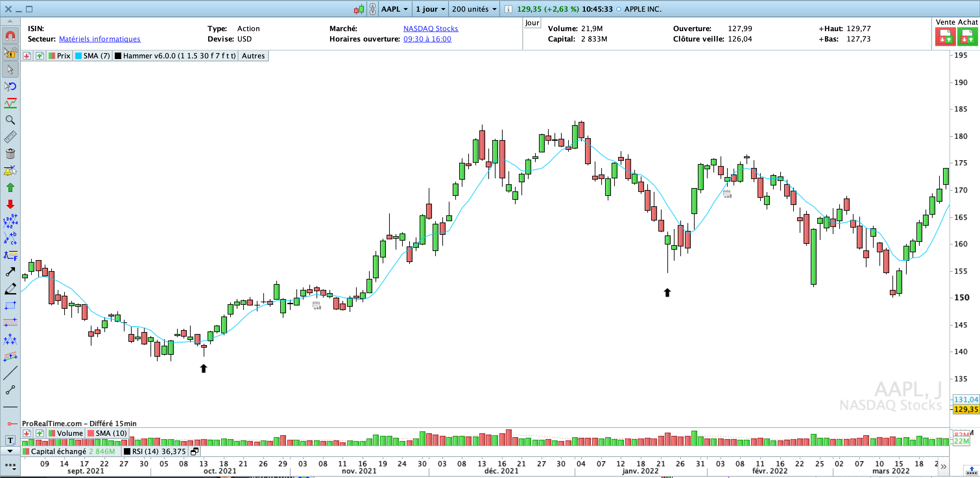The image size is (980, 478).
Task: Open the Hammer v6.0.0 indicator settings
Action: 175,56
